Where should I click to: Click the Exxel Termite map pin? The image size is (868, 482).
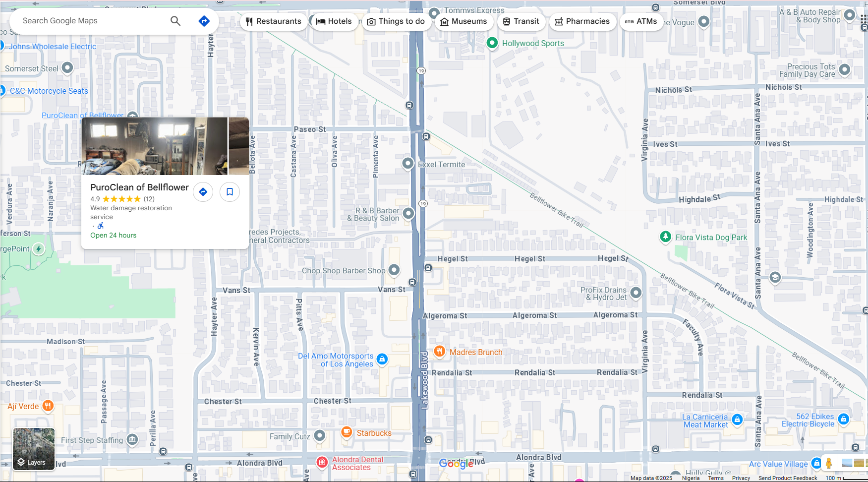(407, 163)
